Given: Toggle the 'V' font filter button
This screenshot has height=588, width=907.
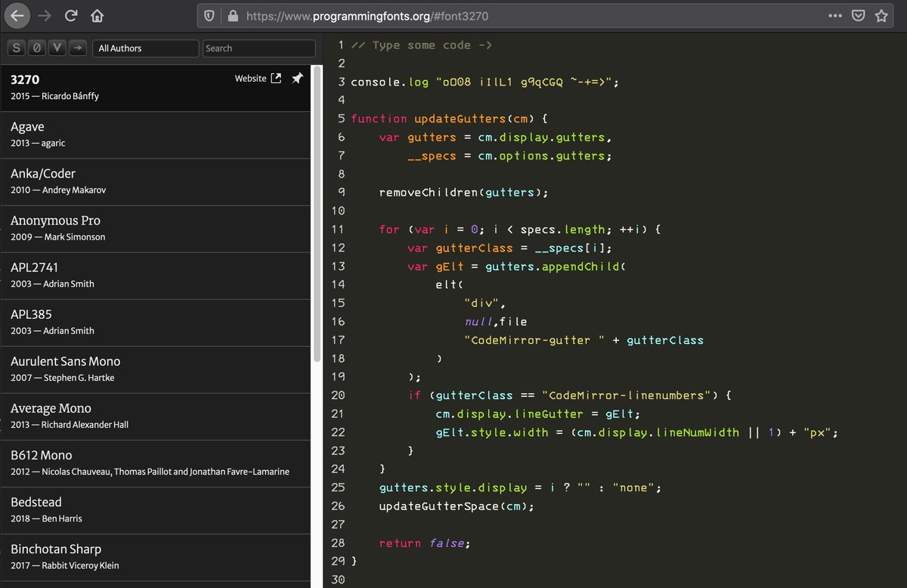Looking at the screenshot, I should [x=57, y=48].
